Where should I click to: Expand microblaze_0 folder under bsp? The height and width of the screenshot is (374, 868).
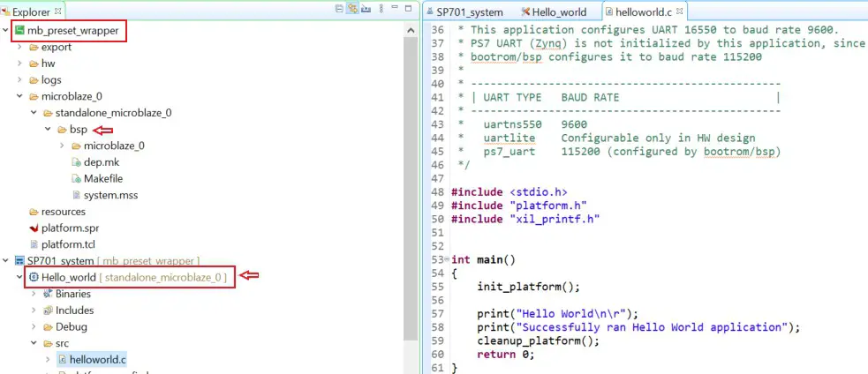[62, 146]
